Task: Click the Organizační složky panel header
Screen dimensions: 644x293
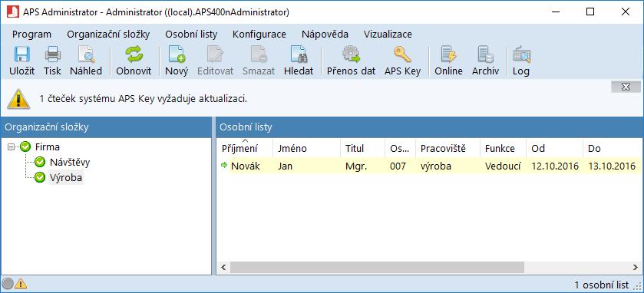Action: [106, 127]
